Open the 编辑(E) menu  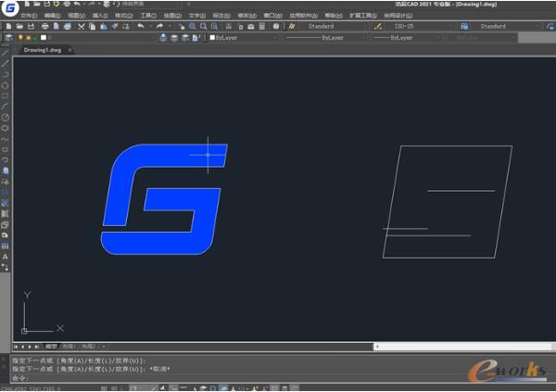coord(53,16)
